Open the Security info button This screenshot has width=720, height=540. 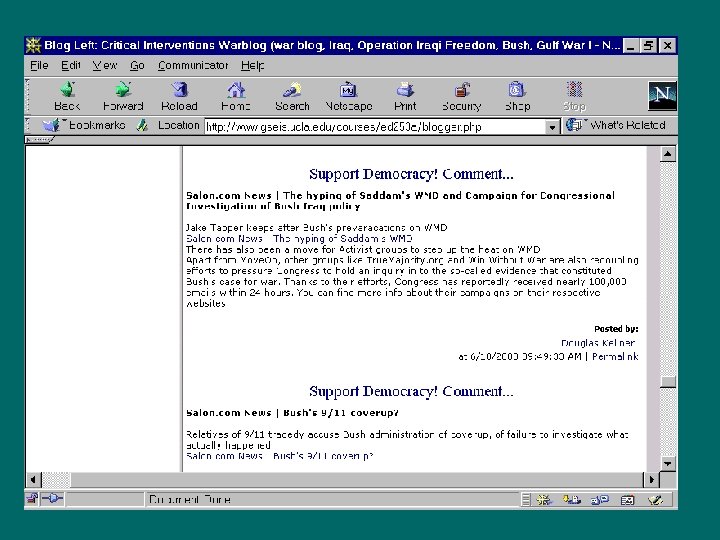(x=461, y=96)
